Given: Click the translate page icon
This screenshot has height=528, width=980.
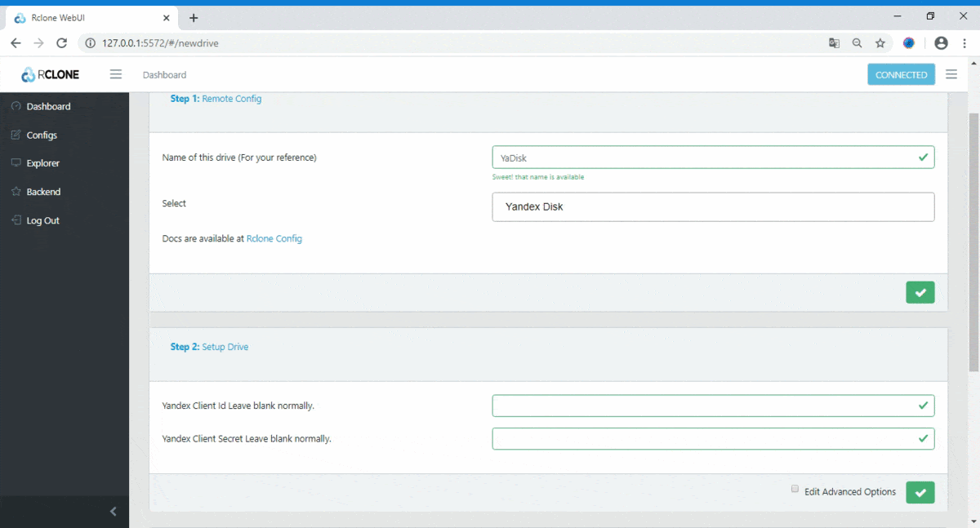Looking at the screenshot, I should coord(834,43).
